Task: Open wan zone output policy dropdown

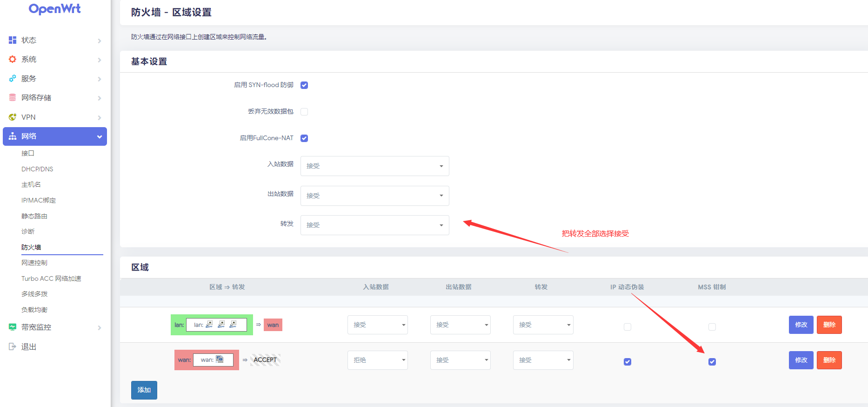Action: pyautogui.click(x=461, y=360)
